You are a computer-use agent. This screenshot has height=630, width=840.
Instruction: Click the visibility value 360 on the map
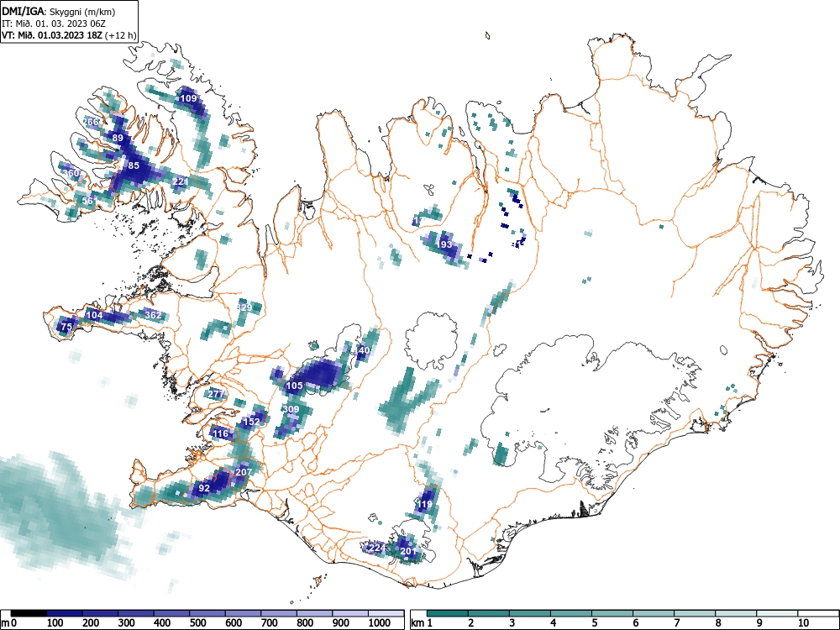coord(71,173)
